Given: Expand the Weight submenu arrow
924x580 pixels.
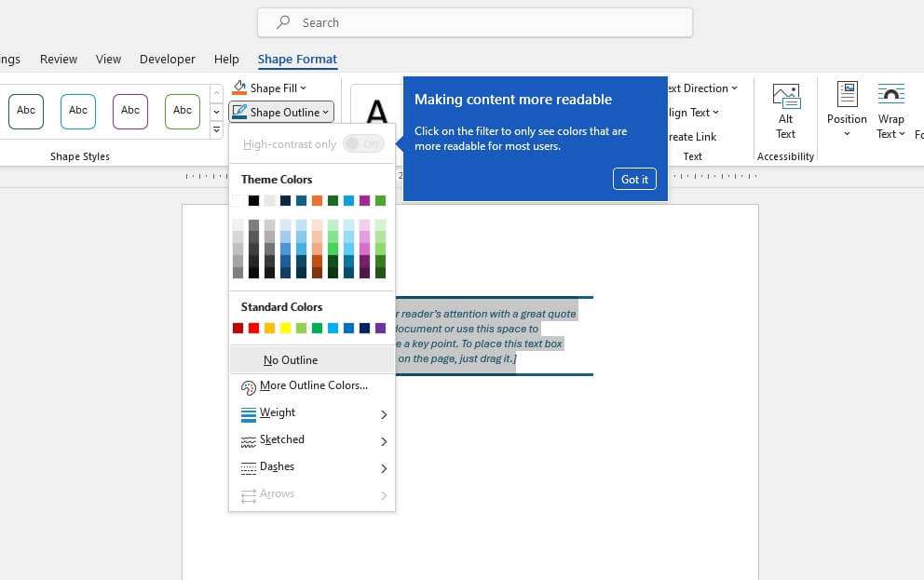Looking at the screenshot, I should [383, 413].
